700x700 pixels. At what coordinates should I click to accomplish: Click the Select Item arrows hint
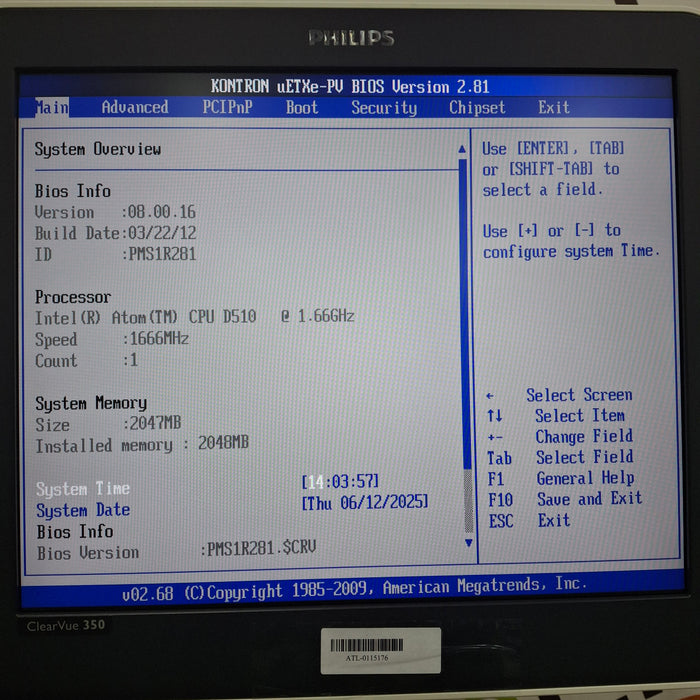click(556, 416)
